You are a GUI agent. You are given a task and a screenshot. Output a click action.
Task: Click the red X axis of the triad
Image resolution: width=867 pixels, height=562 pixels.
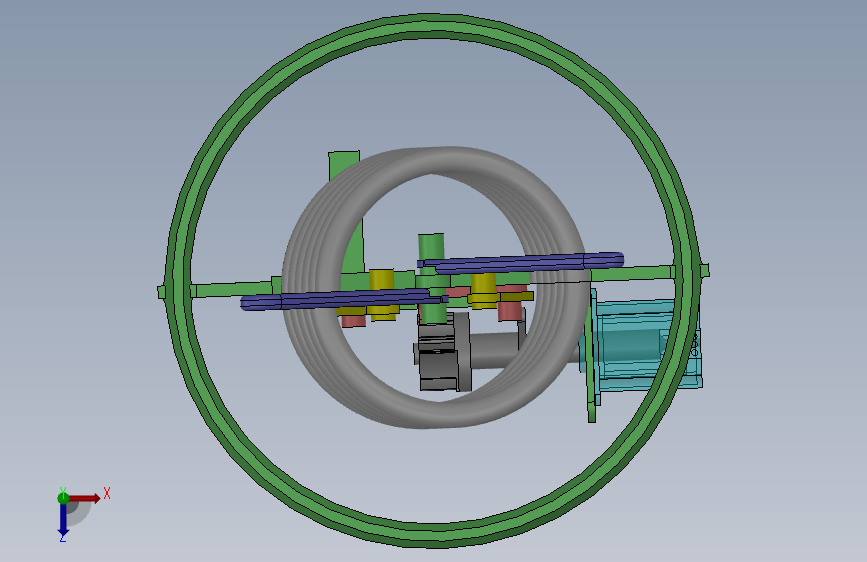click(x=84, y=498)
